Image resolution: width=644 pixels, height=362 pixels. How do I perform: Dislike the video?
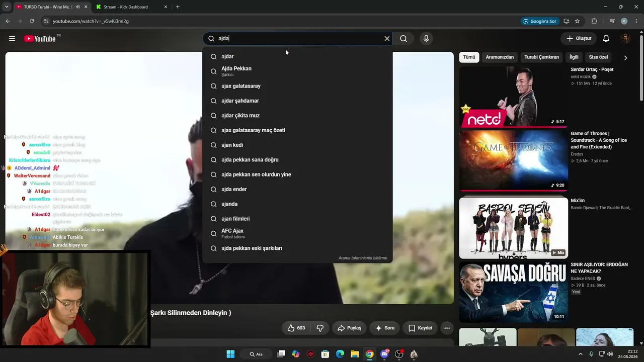pyautogui.click(x=320, y=328)
